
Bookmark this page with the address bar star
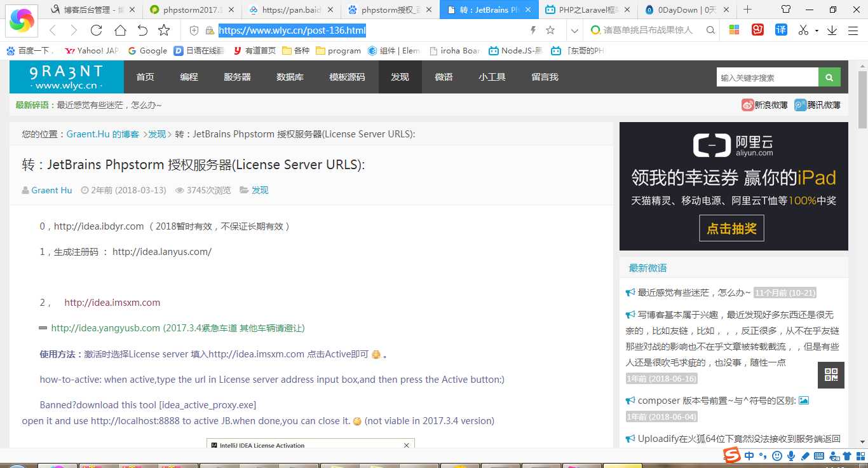[550, 31]
